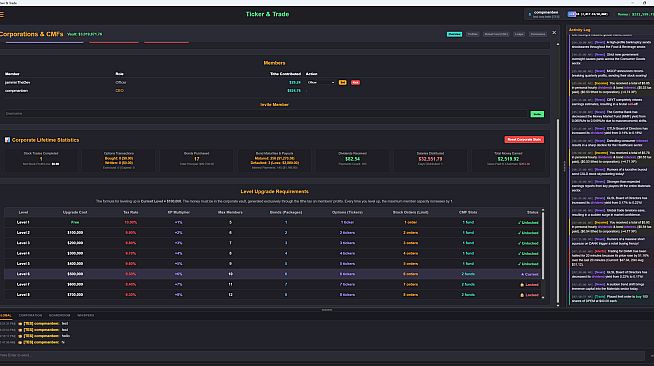Click the Level 5 Unlocked status
The image size is (654, 366).
point(528,264)
